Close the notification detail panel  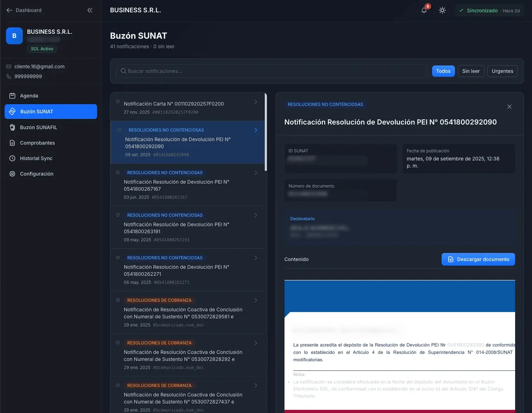tap(509, 107)
